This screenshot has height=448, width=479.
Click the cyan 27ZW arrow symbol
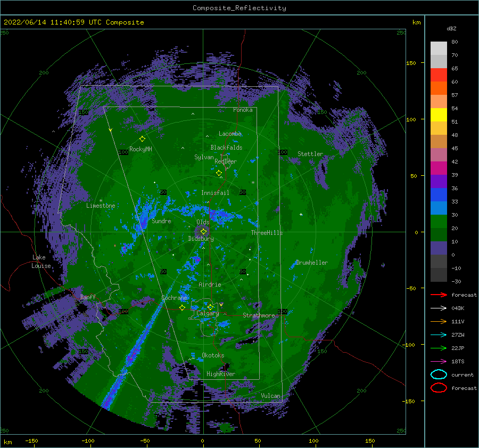click(x=439, y=335)
